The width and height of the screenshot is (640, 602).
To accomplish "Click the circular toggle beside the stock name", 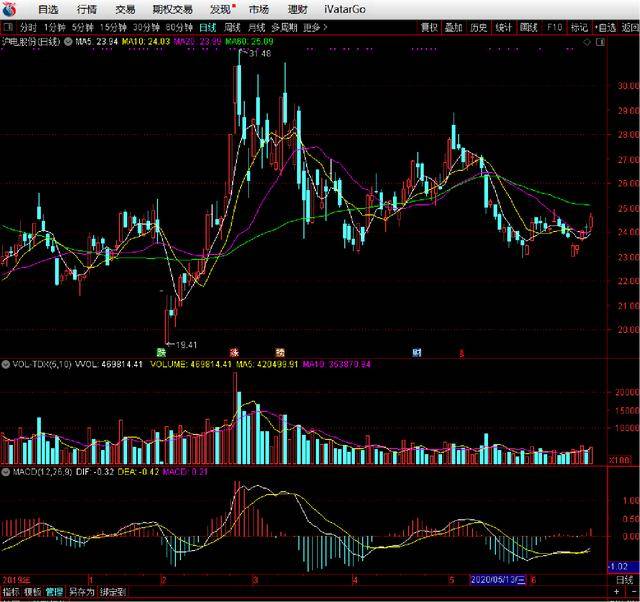I will click(67, 42).
